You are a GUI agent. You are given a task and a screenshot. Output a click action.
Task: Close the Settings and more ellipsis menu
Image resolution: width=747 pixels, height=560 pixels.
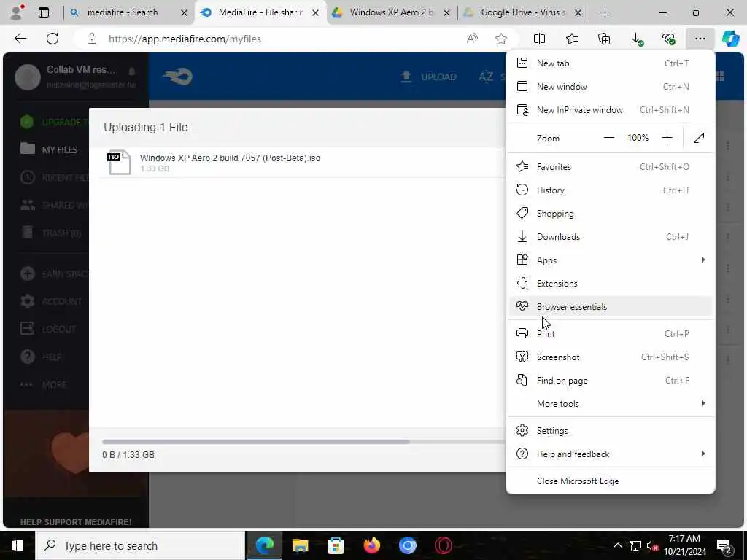pos(700,39)
